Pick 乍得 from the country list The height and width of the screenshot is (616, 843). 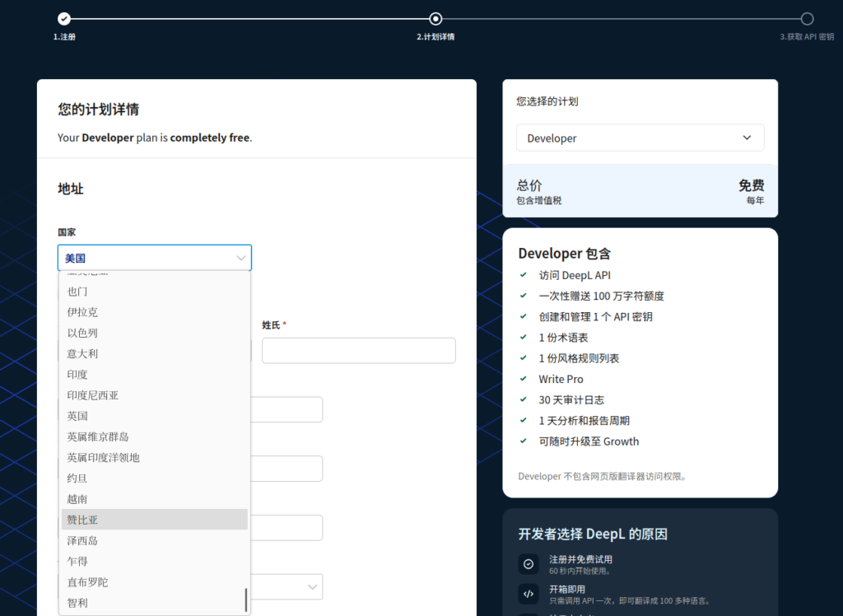pos(154,561)
